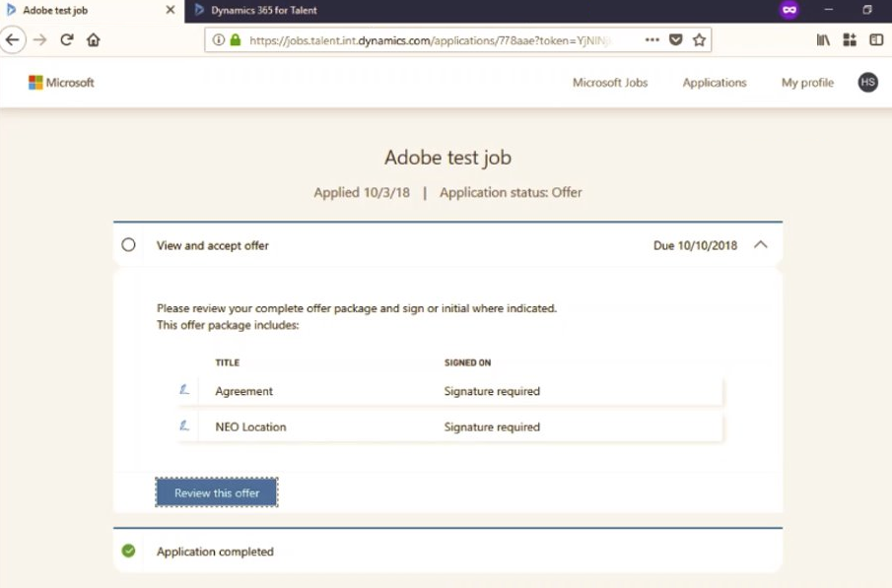Open page actions three-dot menu

652,39
